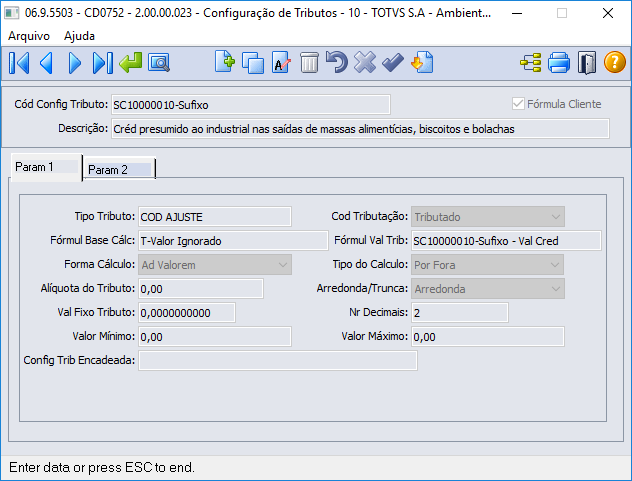Open the Arquivo menu
This screenshot has height=481, width=632.
[29, 36]
